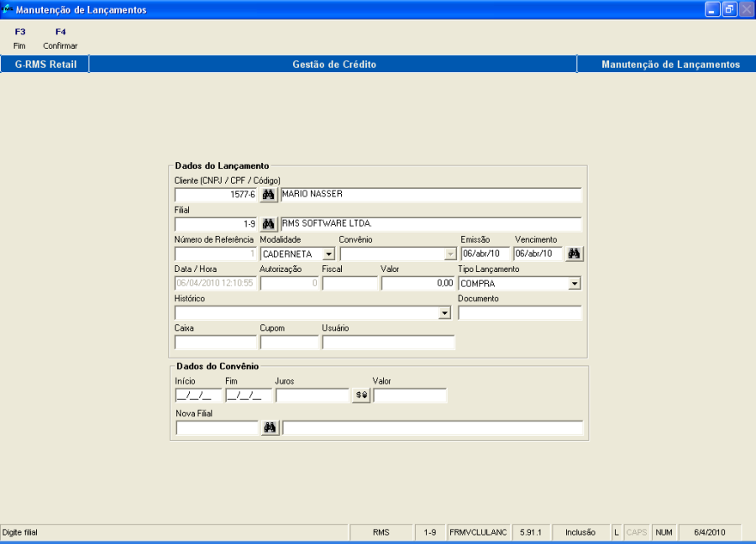Click Manutenção de Lançamentos header label
The height and width of the screenshot is (544, 756).
(670, 64)
